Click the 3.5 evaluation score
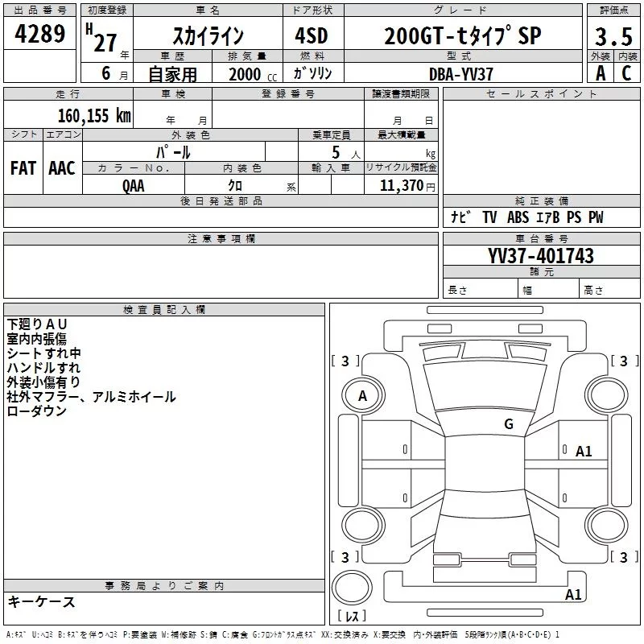Viewport: 644px width, 644px height. [613, 36]
